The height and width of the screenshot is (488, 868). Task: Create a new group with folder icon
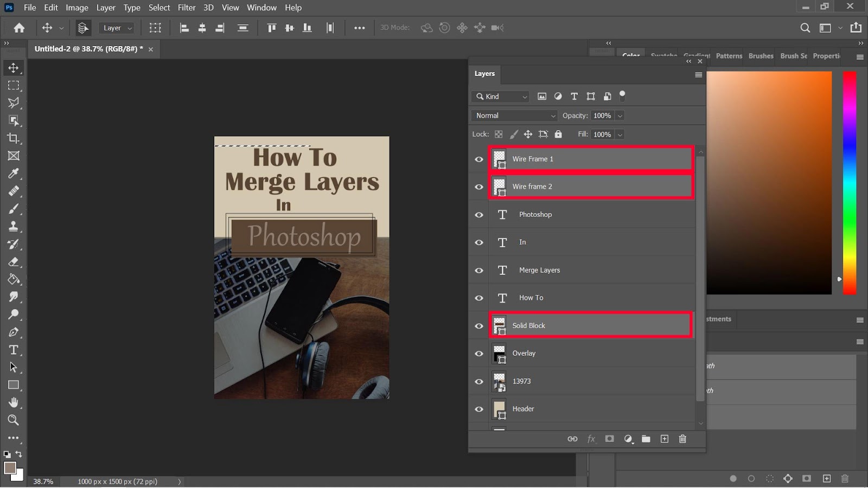(646, 439)
